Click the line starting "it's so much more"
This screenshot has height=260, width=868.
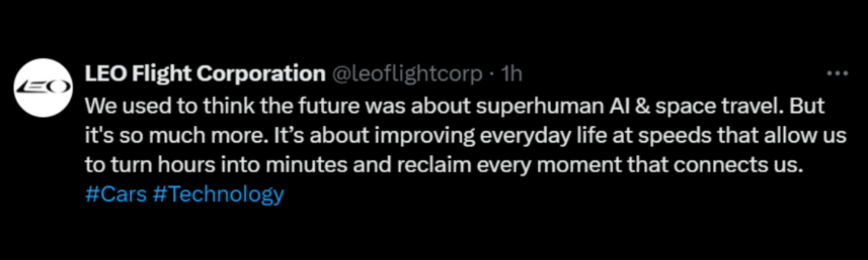(465, 136)
